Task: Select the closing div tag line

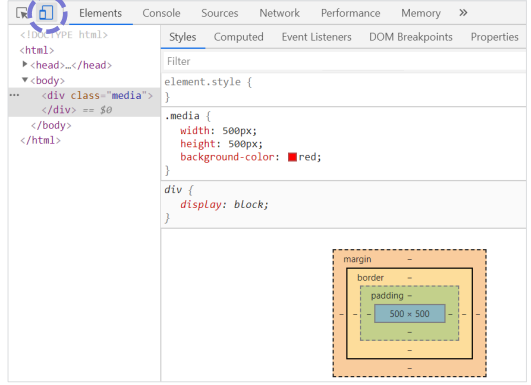Action: click(59, 110)
